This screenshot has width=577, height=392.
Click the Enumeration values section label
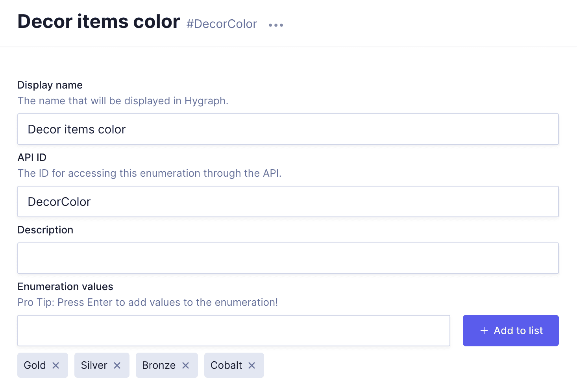[65, 287]
